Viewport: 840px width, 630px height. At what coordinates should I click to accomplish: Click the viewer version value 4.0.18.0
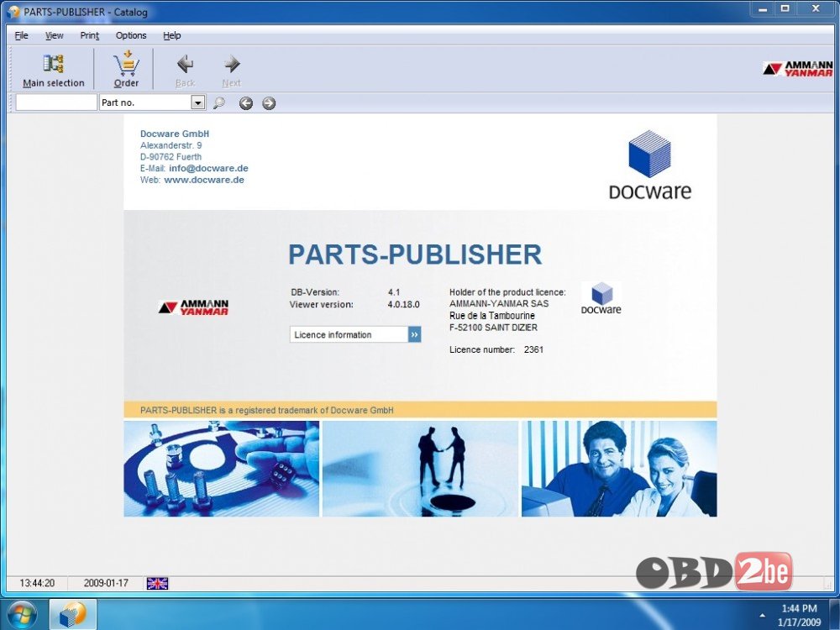[403, 304]
